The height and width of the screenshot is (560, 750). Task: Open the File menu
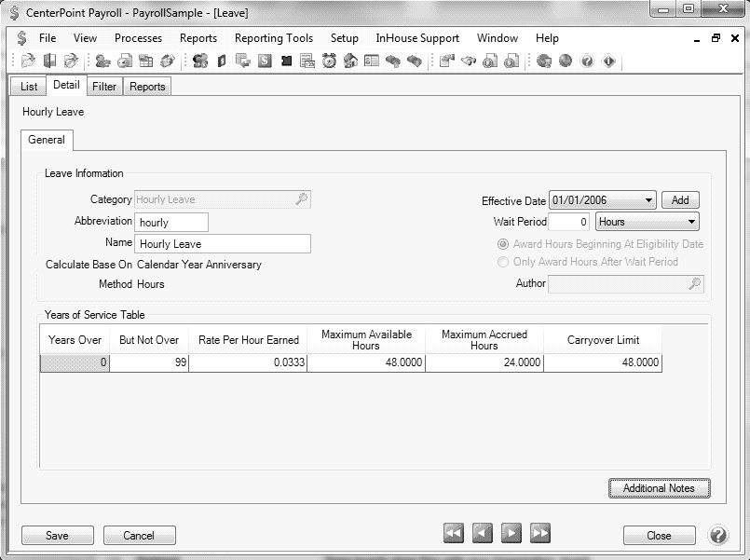point(48,38)
